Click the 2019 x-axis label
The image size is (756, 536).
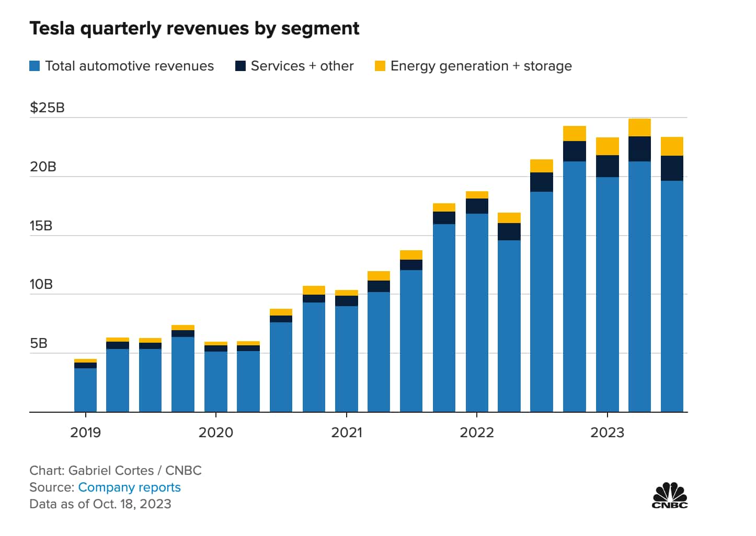pyautogui.click(x=85, y=433)
